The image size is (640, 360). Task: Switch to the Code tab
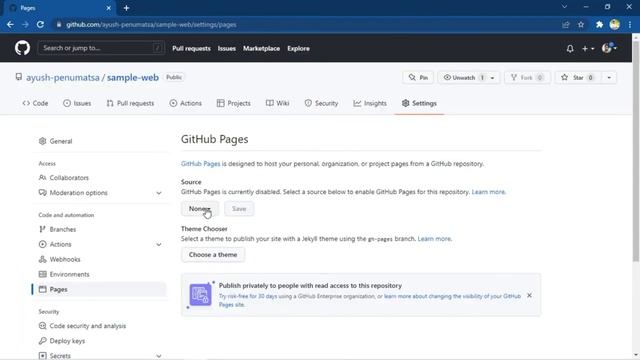(36, 103)
